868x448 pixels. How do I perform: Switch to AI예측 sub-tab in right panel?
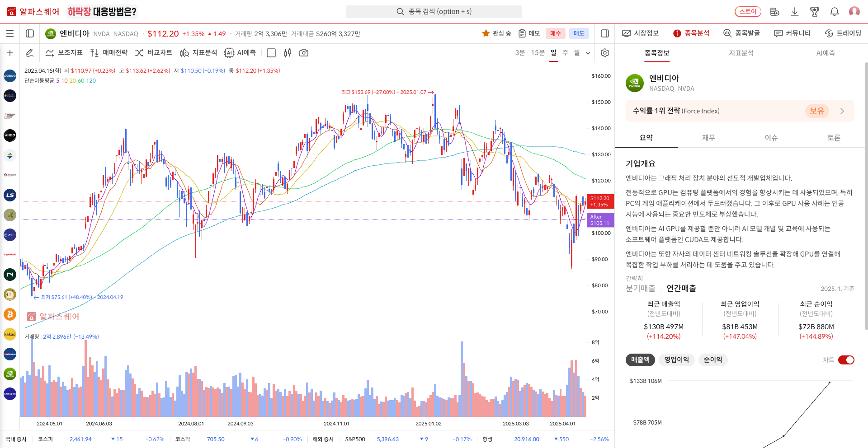pyautogui.click(x=826, y=53)
